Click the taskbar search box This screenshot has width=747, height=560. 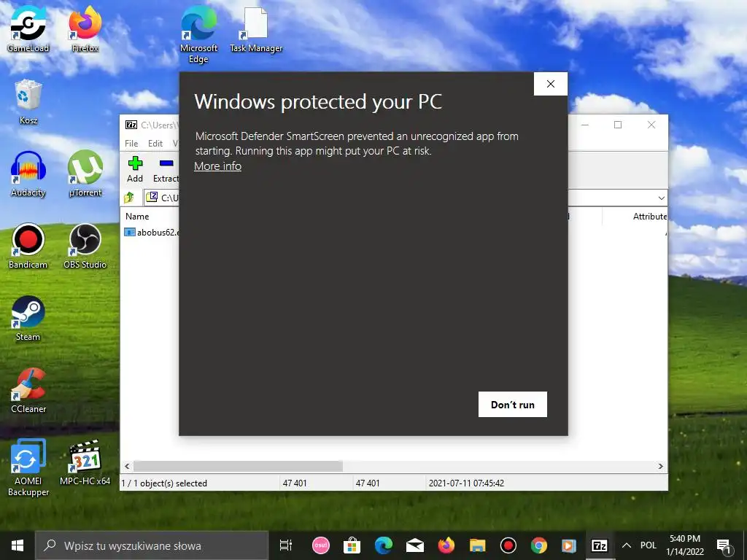[x=152, y=545]
